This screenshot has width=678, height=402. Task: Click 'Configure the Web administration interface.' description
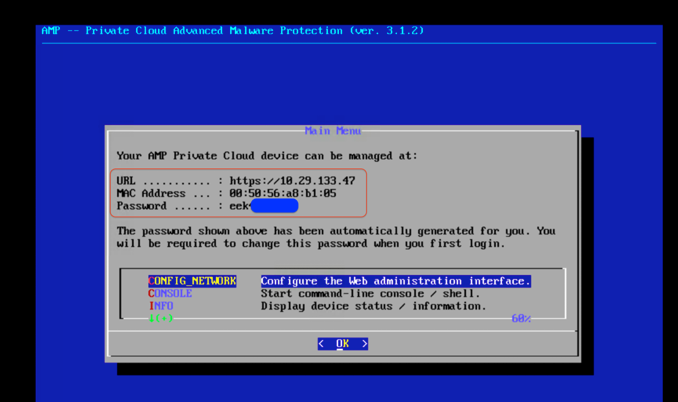point(395,281)
